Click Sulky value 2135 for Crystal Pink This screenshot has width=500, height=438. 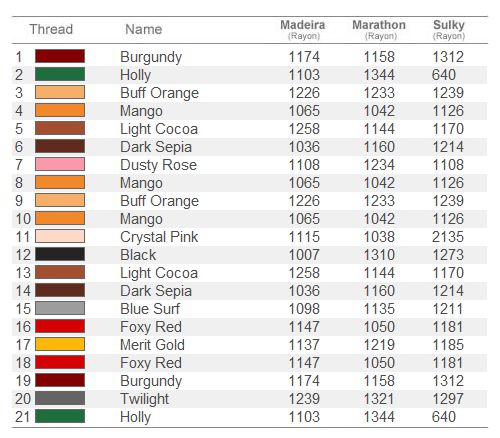click(x=448, y=237)
